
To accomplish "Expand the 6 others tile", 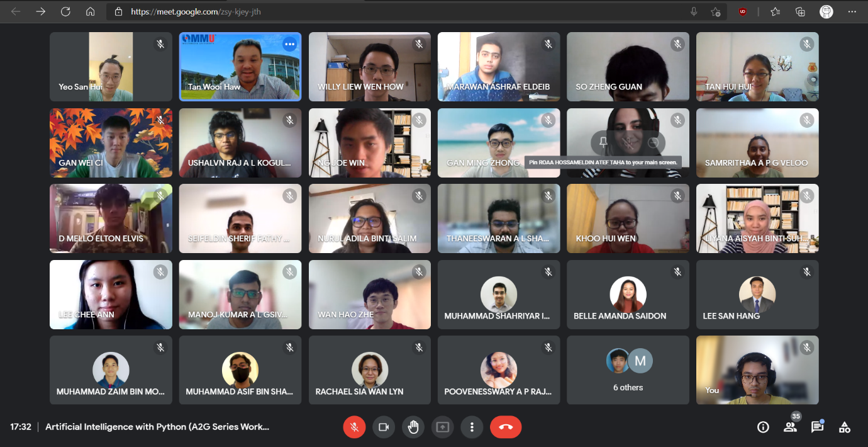I will (628, 370).
